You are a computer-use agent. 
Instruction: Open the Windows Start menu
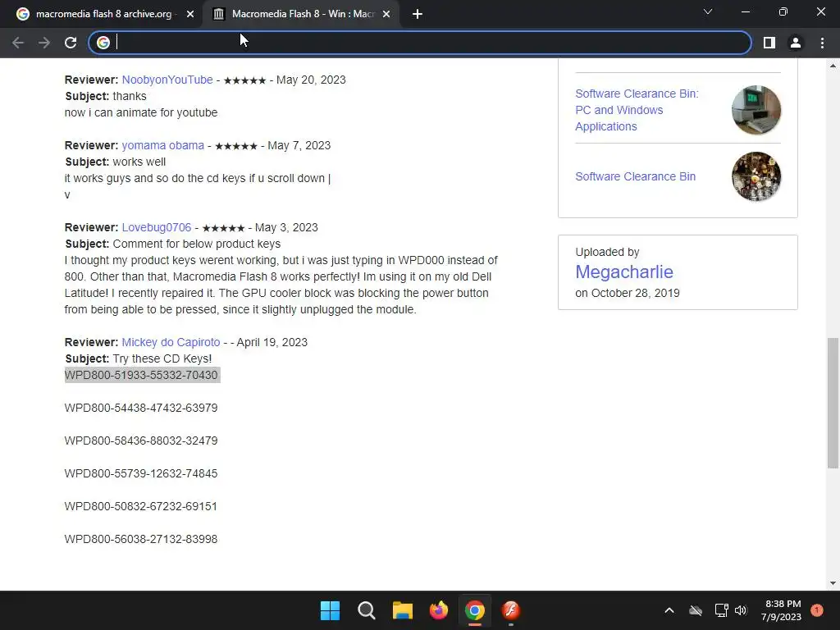click(x=330, y=610)
